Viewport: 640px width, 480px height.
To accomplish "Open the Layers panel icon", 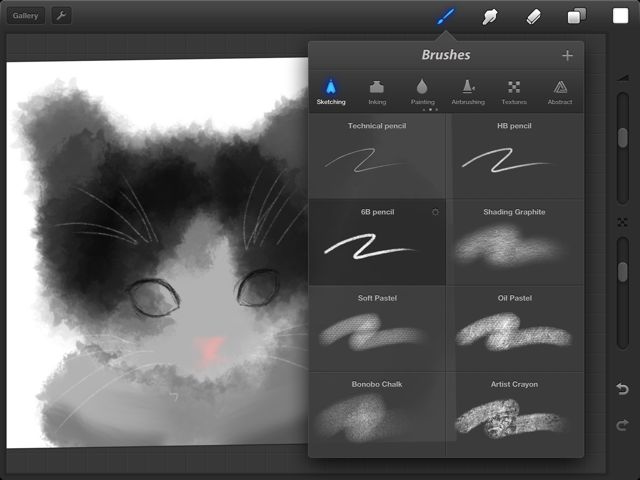I will click(577, 16).
